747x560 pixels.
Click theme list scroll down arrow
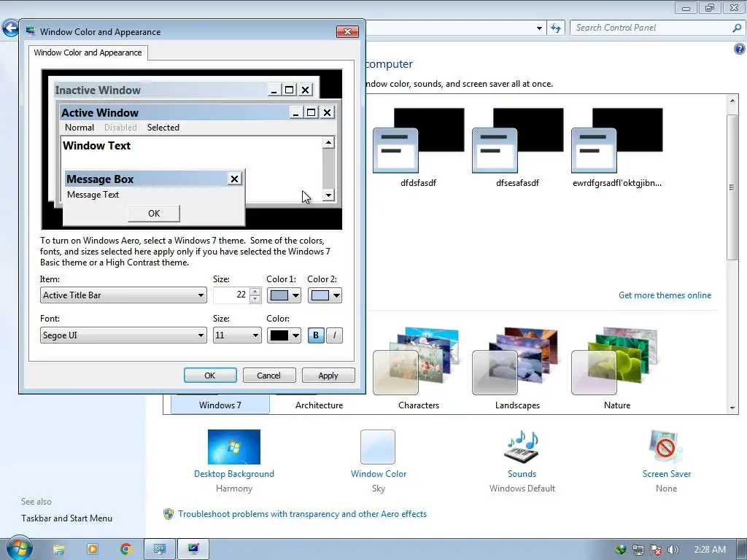click(x=732, y=408)
